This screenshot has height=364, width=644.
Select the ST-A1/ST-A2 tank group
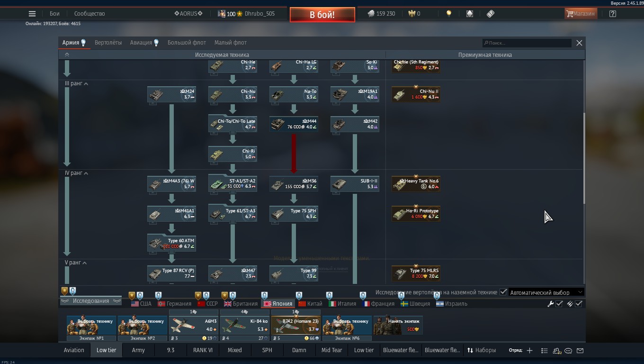[233, 184]
